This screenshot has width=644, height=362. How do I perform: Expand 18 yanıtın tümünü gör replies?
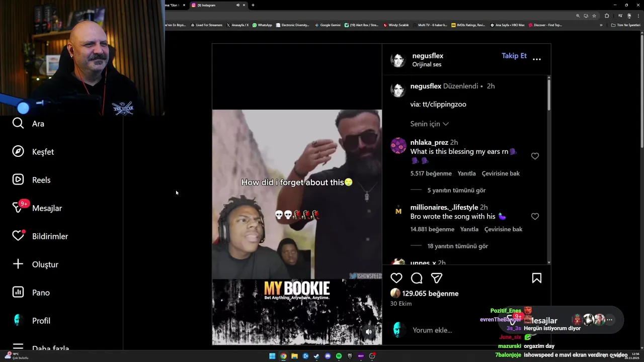(x=458, y=246)
